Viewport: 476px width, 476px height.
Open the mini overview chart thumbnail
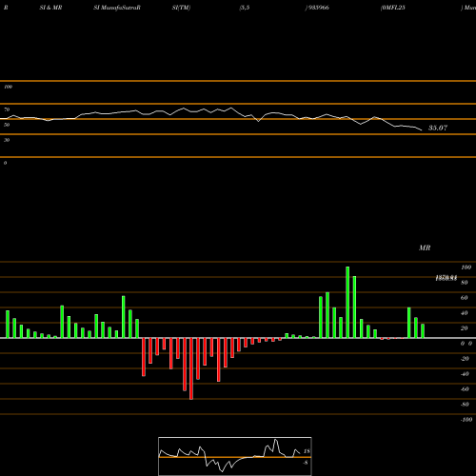(x=235, y=456)
